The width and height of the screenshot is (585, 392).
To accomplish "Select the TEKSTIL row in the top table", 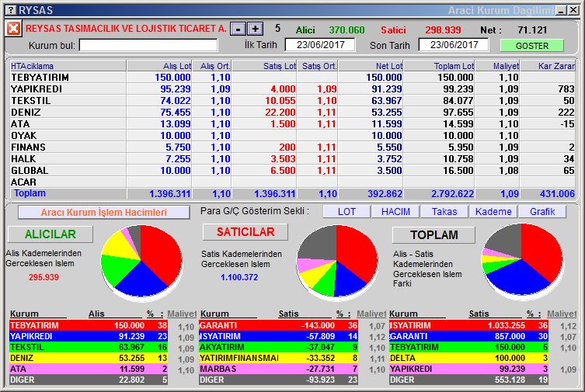I will [x=292, y=101].
